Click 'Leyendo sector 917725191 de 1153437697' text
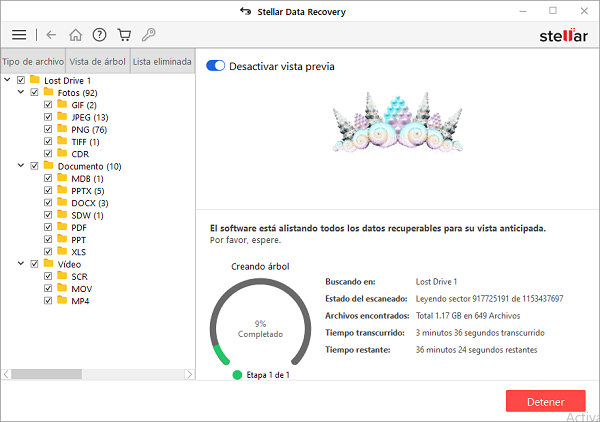The image size is (600, 422). (489, 298)
